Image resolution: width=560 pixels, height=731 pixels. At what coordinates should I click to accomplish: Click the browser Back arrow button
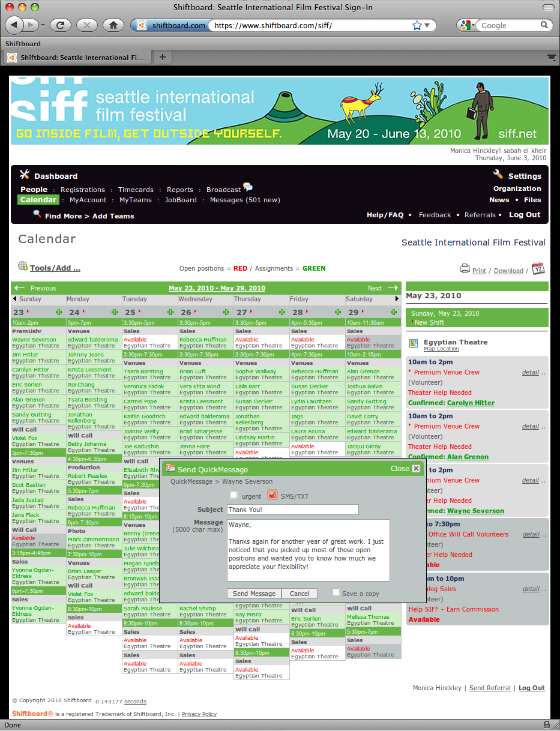coord(14,25)
